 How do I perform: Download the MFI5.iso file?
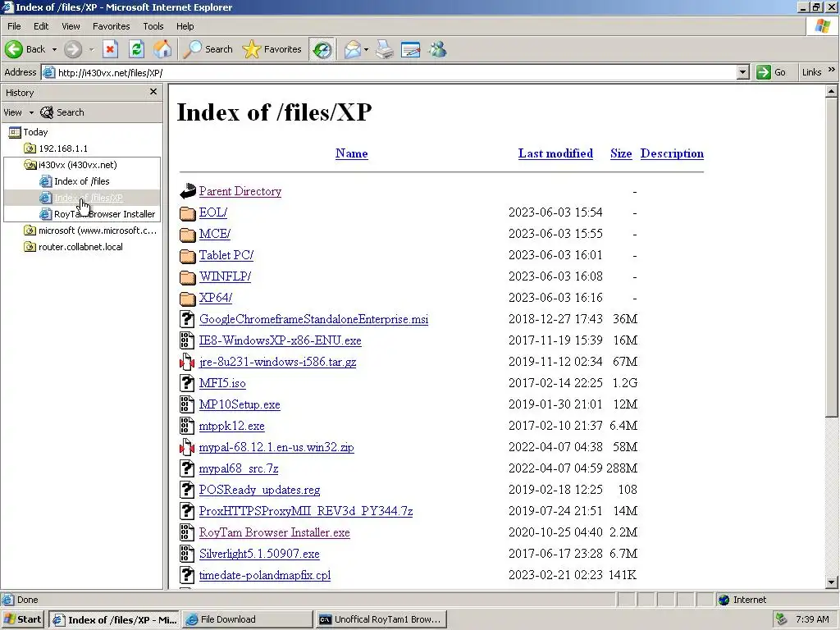coord(222,384)
